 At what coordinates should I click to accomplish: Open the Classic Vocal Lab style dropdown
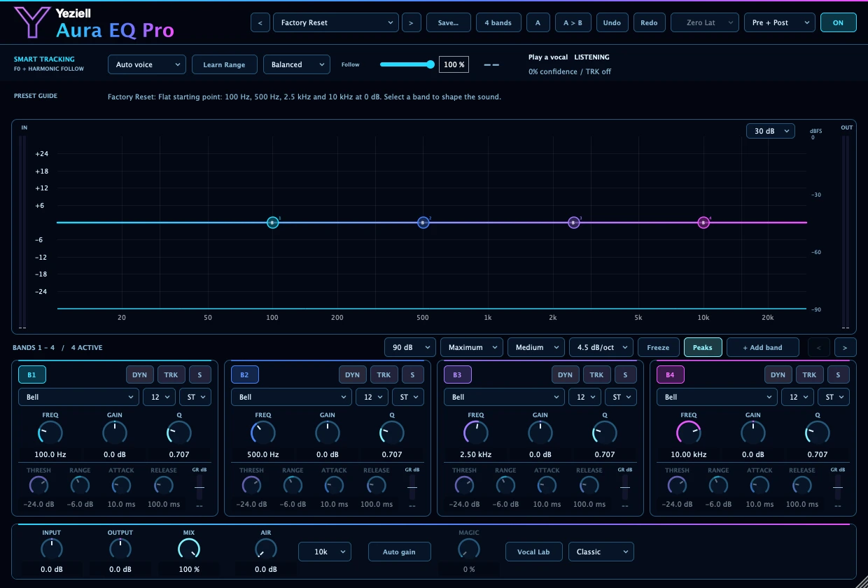pyautogui.click(x=601, y=552)
